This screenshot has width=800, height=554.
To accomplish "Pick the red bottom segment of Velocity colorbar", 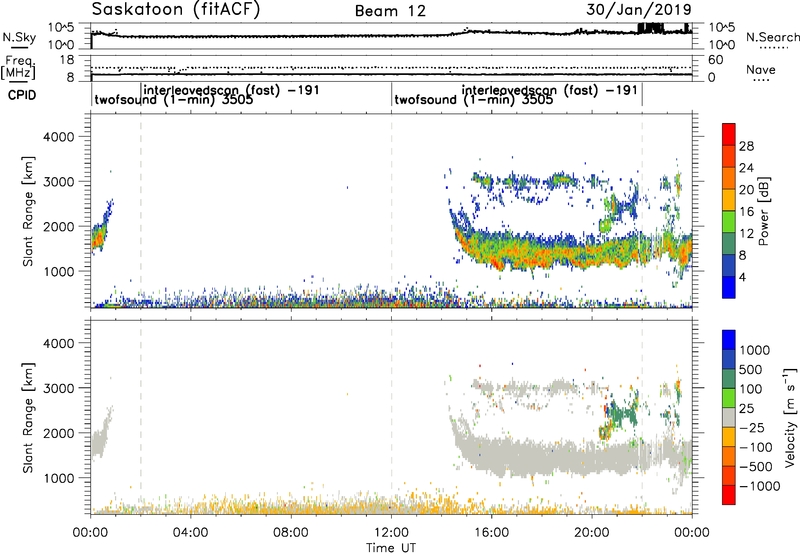I will [x=729, y=495].
